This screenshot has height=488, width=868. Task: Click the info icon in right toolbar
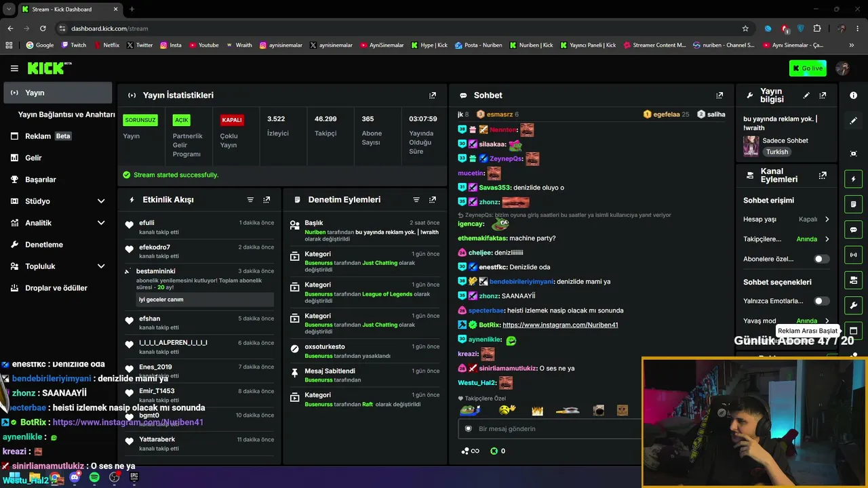(853, 96)
